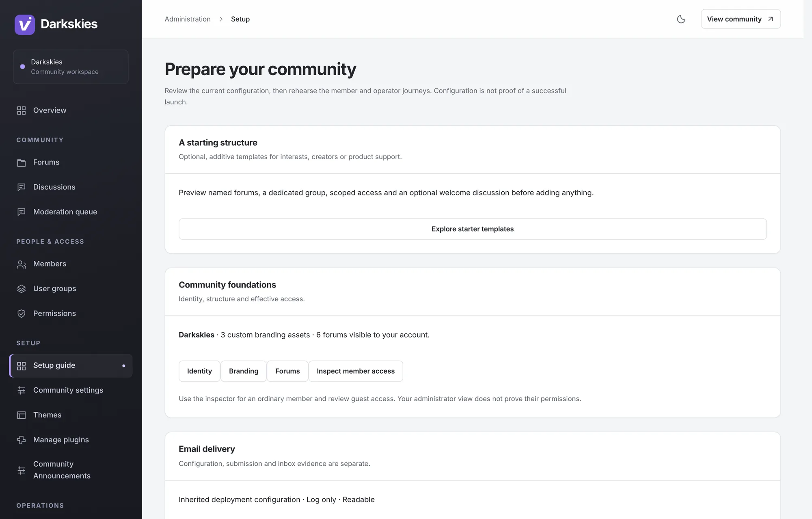The image size is (812, 519).
Task: Open the Community settings label
Action: pos(68,390)
